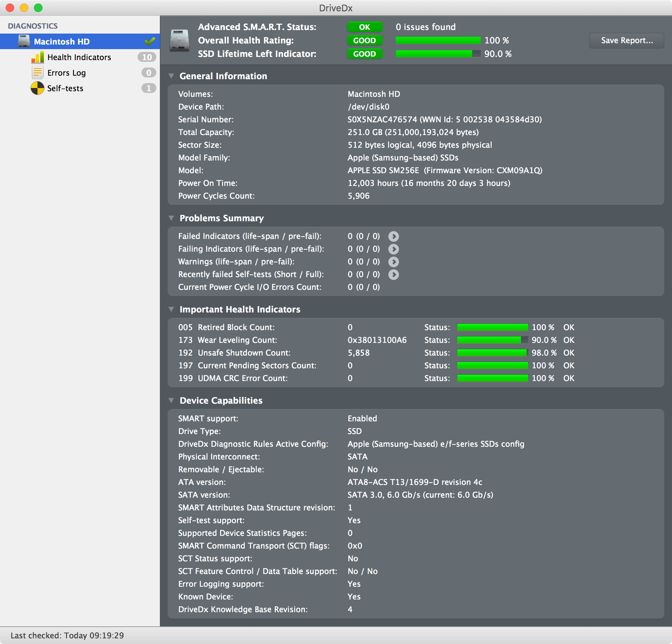The image size is (672, 644).
Task: Click the Self-tests crash-test icon
Action: pos(37,88)
